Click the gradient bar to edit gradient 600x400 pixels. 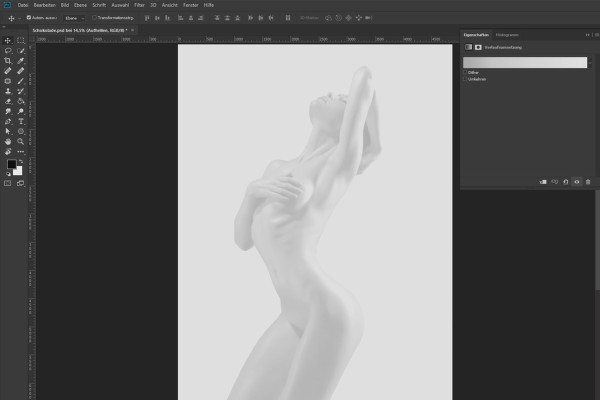tap(525, 62)
